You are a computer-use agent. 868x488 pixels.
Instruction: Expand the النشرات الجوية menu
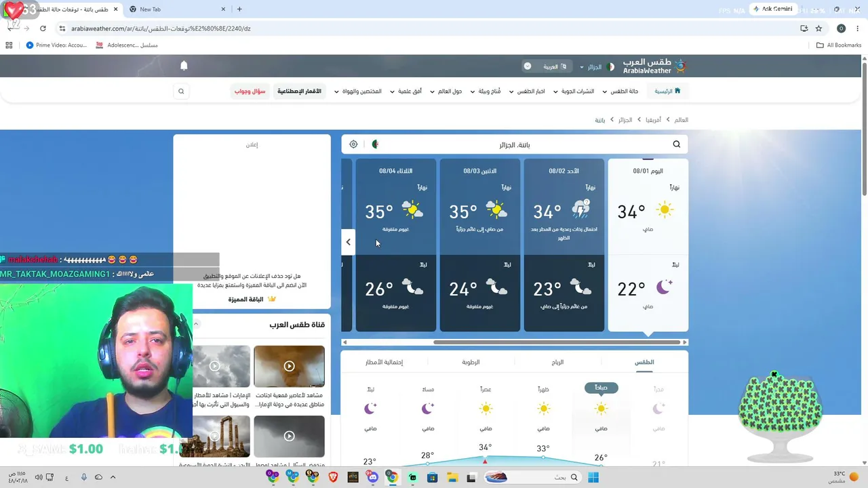574,91
